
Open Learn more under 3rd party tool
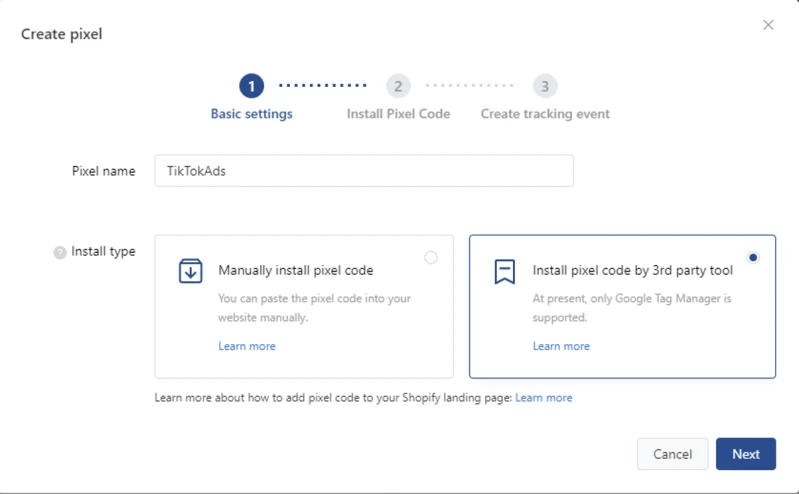[x=561, y=346]
